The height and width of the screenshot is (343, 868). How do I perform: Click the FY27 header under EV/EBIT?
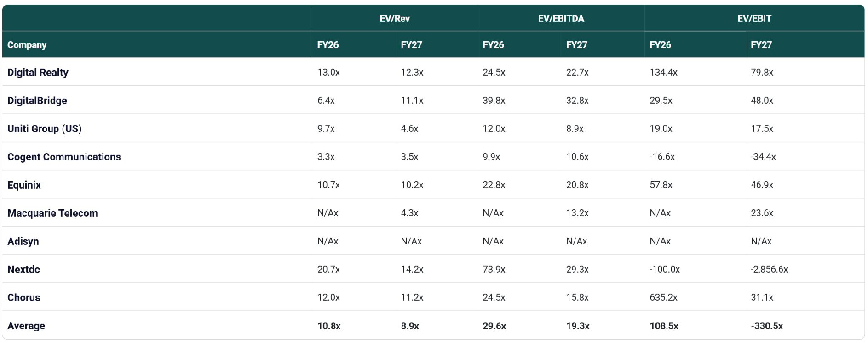coord(761,45)
